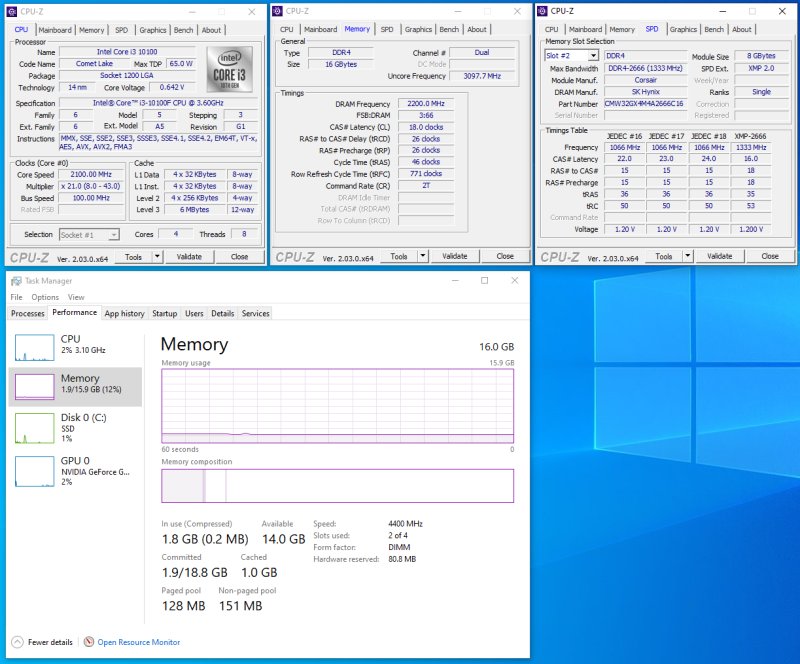Viewport: 800px width, 664px height.
Task: Click the Memory mini-graph icon in the sidebar
Action: 33,387
